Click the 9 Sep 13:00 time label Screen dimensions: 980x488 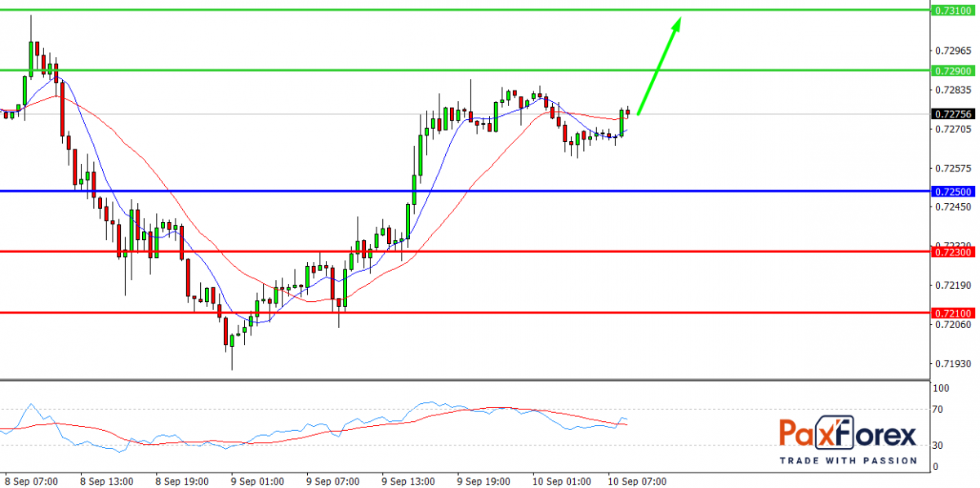tap(408, 481)
